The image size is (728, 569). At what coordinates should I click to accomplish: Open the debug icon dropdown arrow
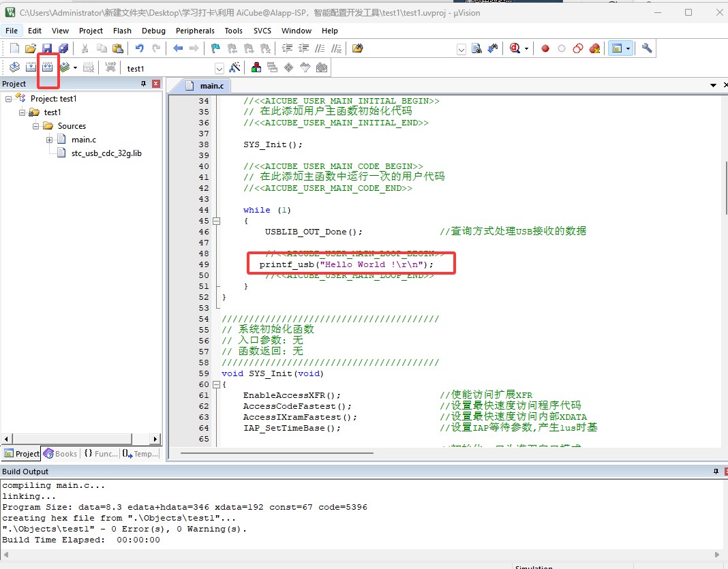[526, 48]
